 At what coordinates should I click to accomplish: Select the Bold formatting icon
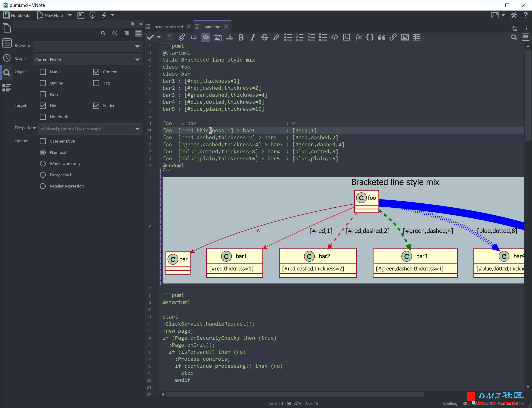[x=241, y=38]
